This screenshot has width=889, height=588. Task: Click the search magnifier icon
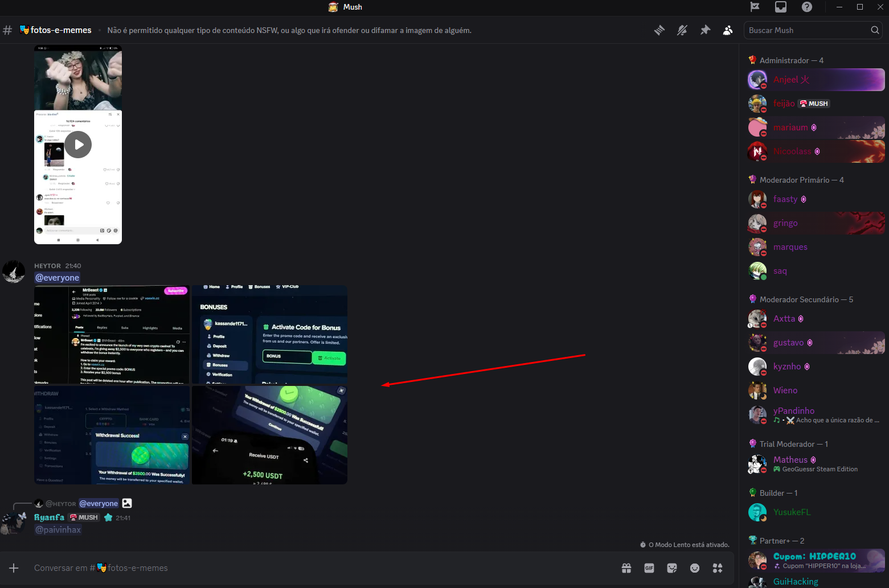pos(875,30)
